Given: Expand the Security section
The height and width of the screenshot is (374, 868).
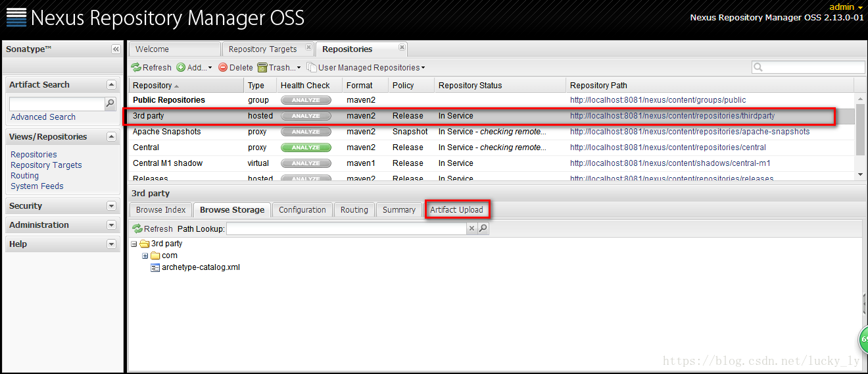Looking at the screenshot, I should (x=112, y=206).
